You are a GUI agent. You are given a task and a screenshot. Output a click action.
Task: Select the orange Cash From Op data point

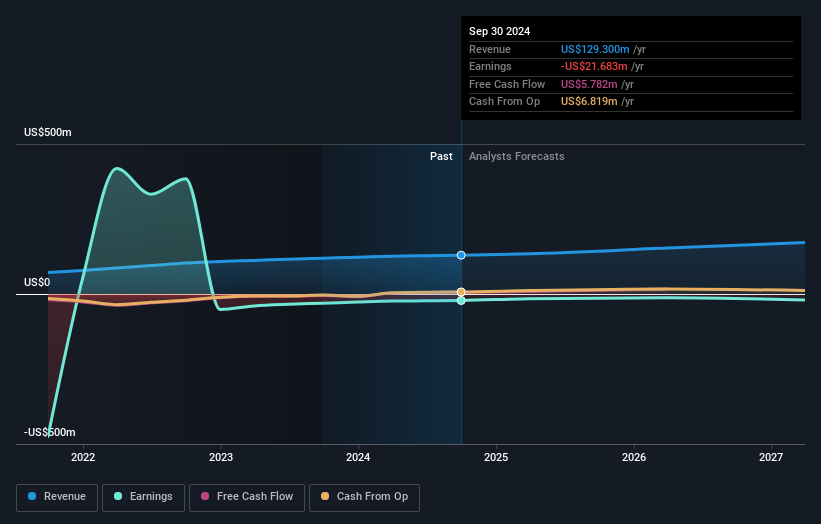(x=461, y=292)
